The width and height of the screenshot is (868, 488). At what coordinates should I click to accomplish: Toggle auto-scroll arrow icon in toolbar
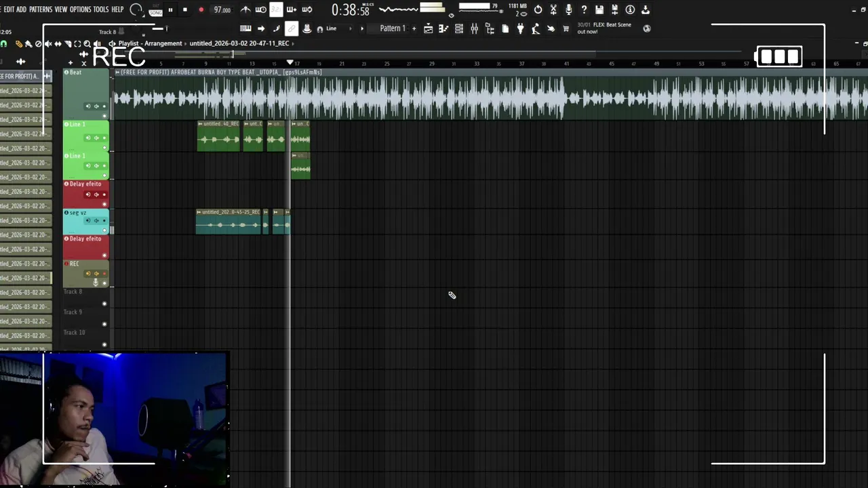click(x=261, y=28)
